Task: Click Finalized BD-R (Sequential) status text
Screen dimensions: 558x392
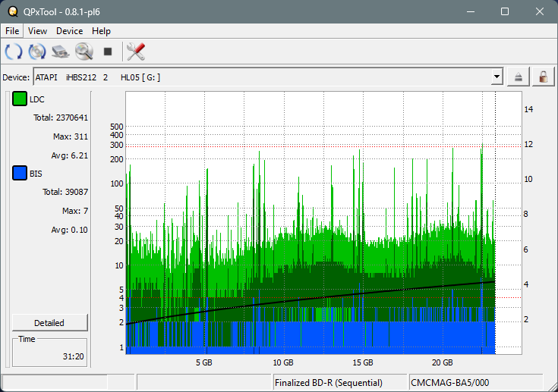Action: point(329,383)
